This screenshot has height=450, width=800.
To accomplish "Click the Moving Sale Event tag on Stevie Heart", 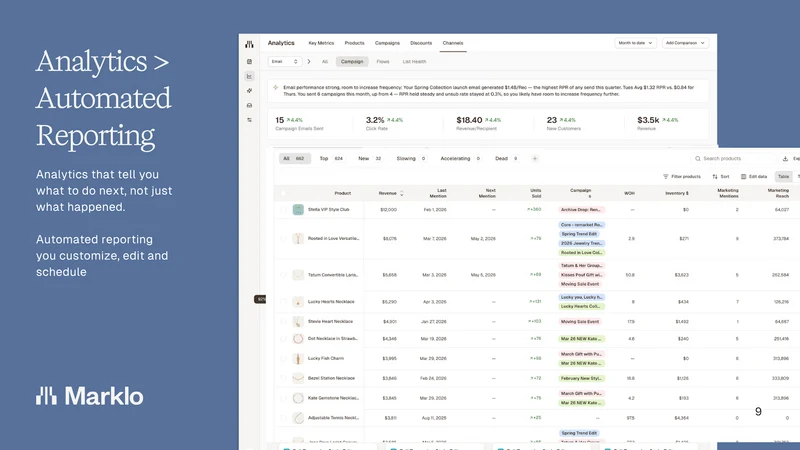I will tap(580, 322).
